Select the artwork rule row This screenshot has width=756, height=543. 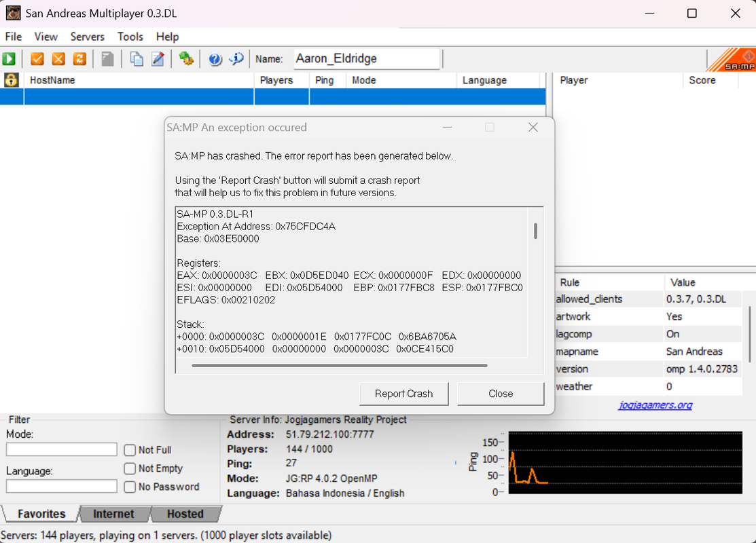point(649,316)
